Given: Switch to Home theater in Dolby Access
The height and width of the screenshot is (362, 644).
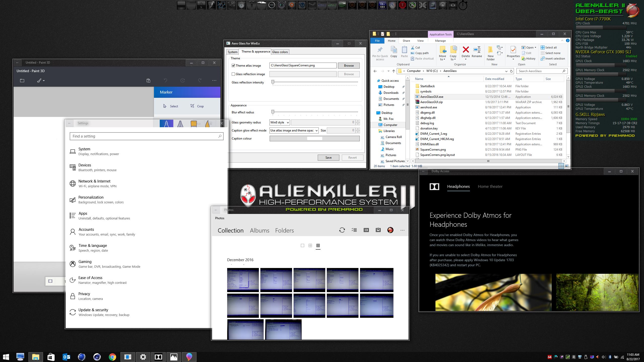Looking at the screenshot, I should 490,187.
